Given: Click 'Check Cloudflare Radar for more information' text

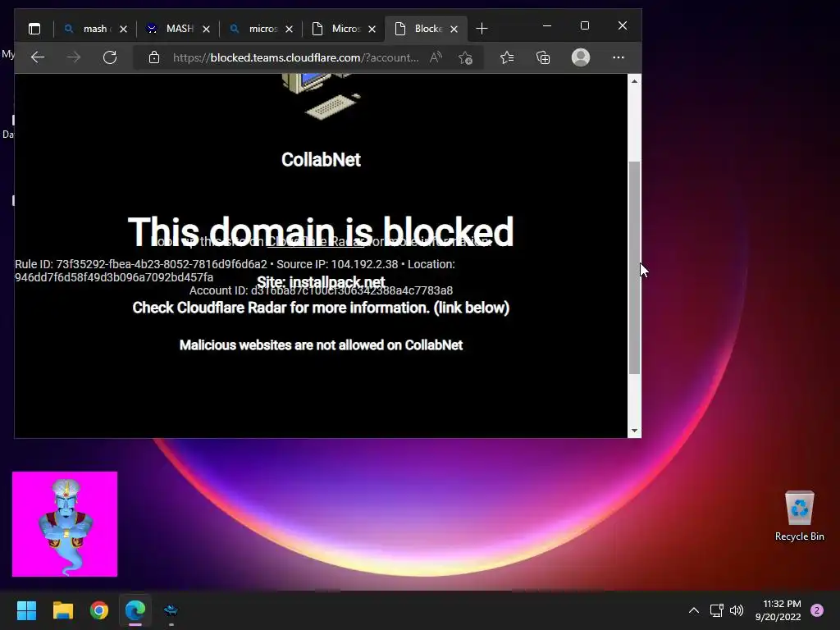Looking at the screenshot, I should point(321,308).
